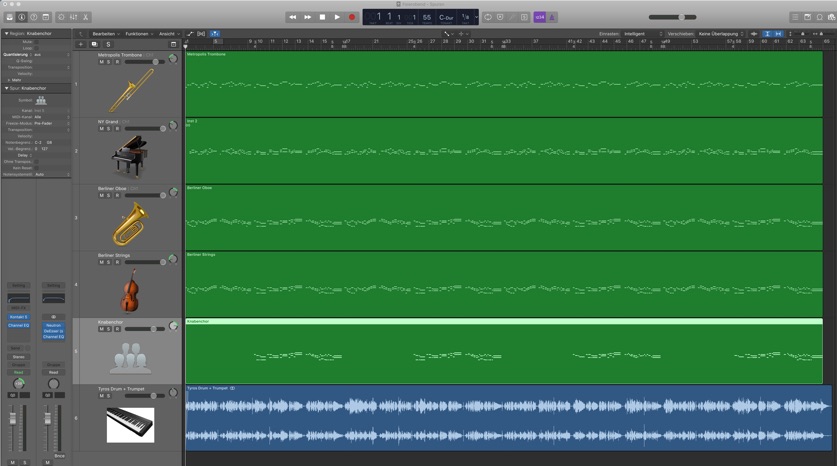The image size is (837, 466).
Task: Click the tuba icon on Berliner Oboe
Action: coord(131,224)
